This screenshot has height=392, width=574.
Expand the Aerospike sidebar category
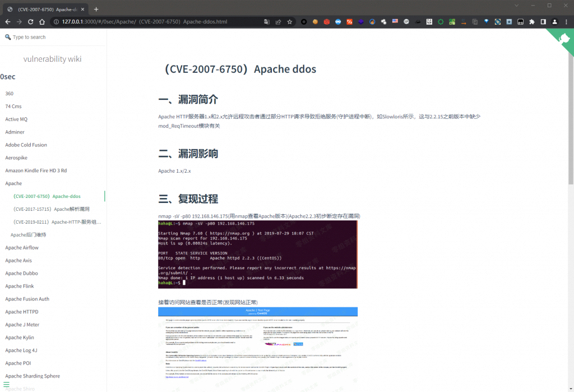point(16,158)
